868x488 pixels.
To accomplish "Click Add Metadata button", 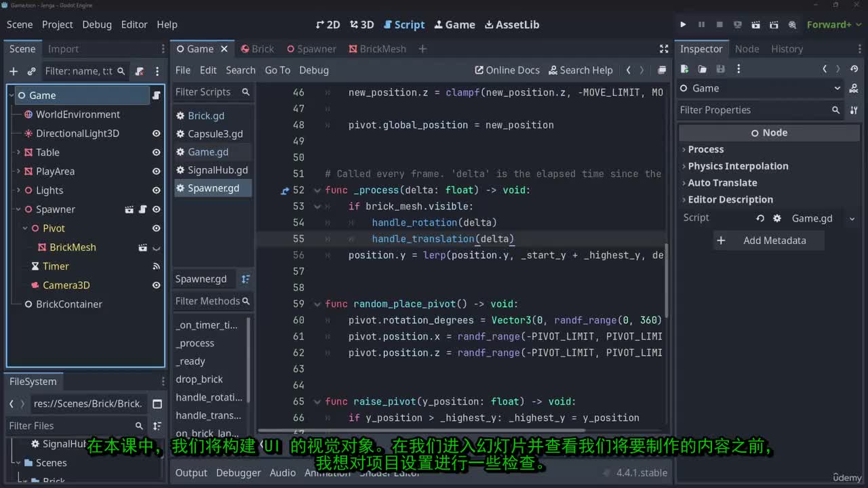I will click(x=769, y=241).
